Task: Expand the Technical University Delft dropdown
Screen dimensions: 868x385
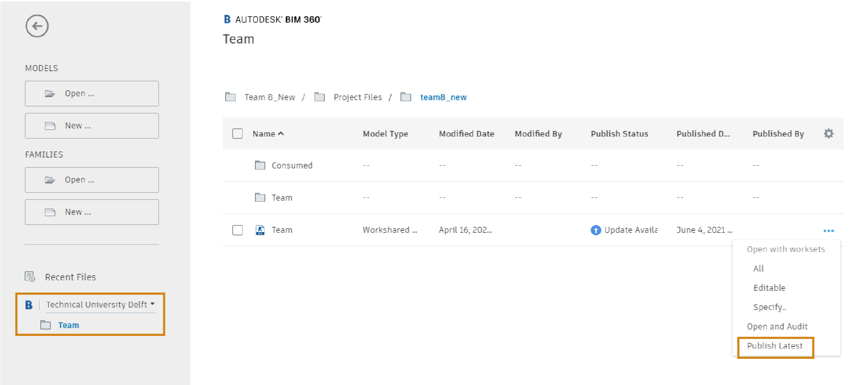Action: coord(153,304)
